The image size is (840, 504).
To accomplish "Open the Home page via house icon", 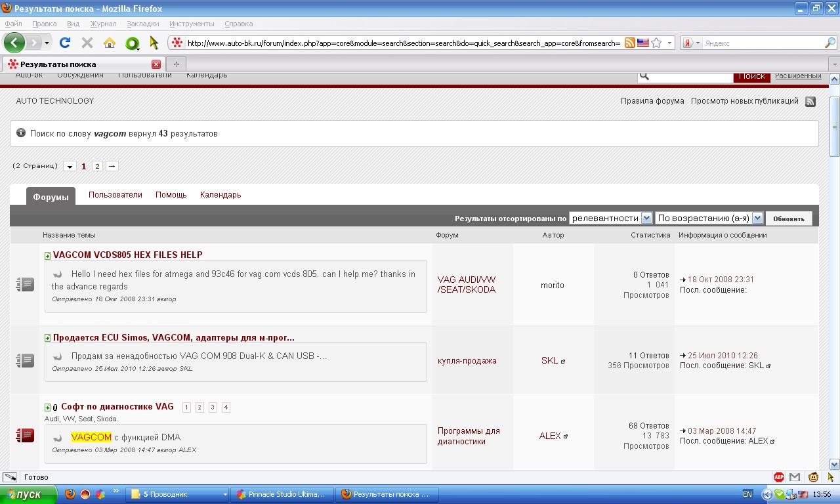I will point(110,43).
